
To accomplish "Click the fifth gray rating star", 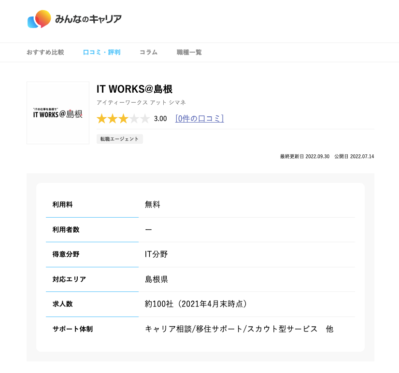I will [145, 119].
